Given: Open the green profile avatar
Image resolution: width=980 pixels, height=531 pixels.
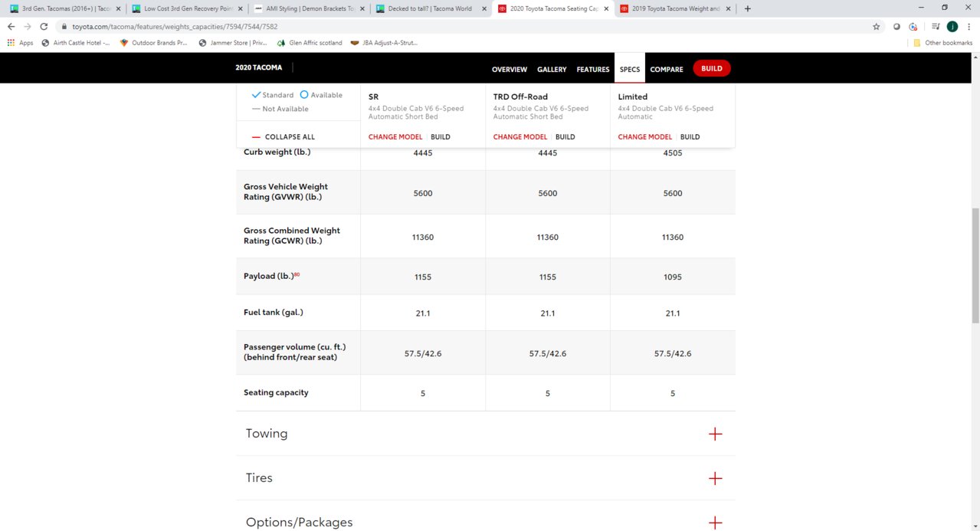Looking at the screenshot, I should [x=952, y=26].
